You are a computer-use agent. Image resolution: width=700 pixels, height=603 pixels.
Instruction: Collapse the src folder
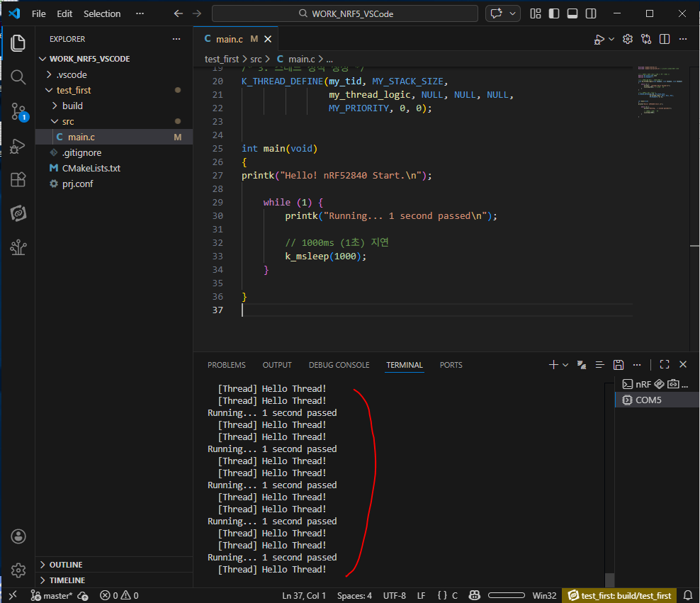tap(114, 121)
